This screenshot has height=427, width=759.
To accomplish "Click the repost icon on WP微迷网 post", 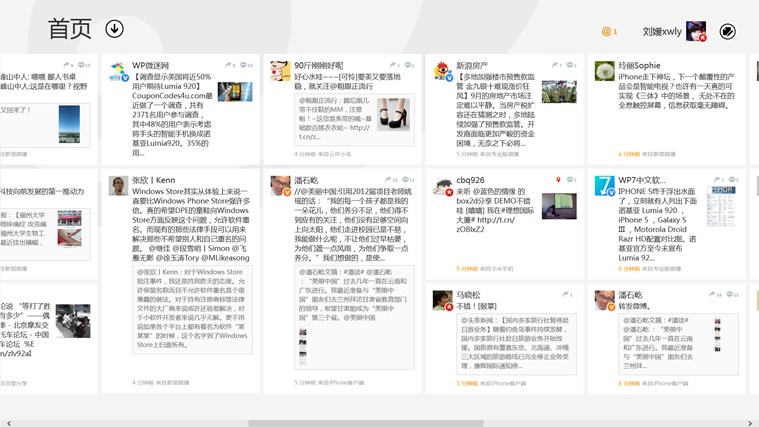I will tap(230, 65).
